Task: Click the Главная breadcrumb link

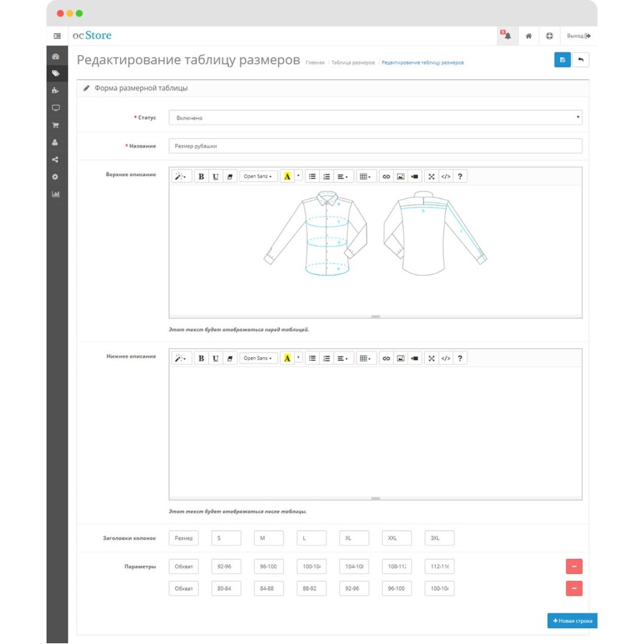Action: coord(315,63)
